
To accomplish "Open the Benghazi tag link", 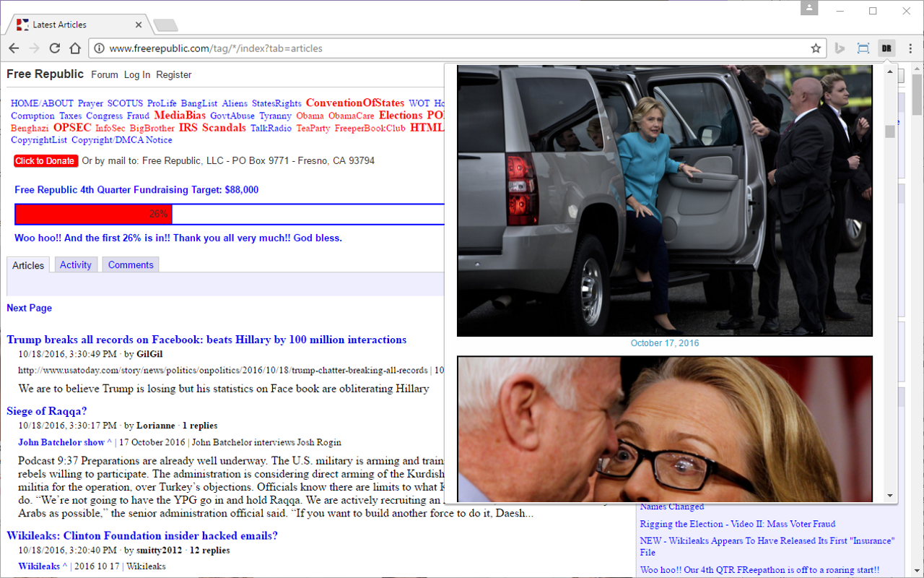I will click(x=30, y=128).
